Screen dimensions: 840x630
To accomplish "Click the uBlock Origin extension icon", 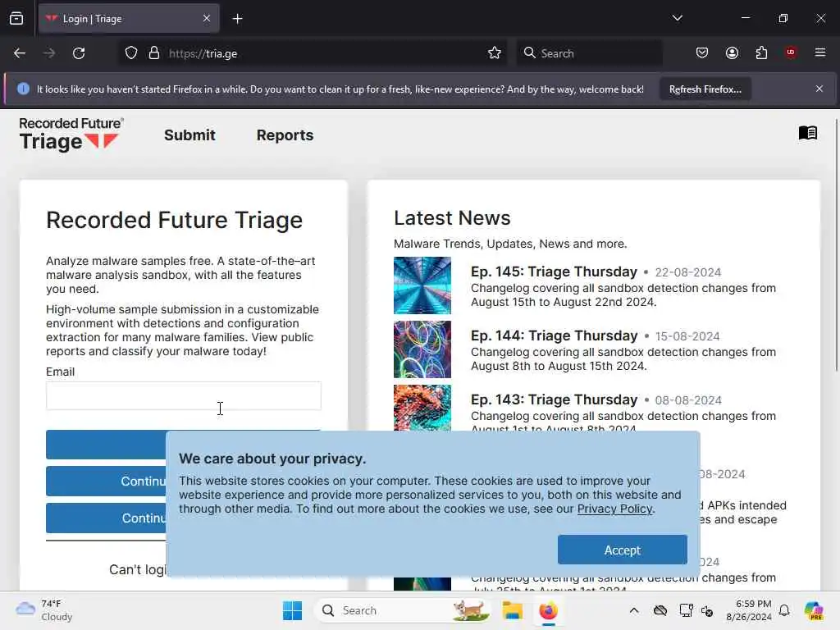I will [x=791, y=52].
